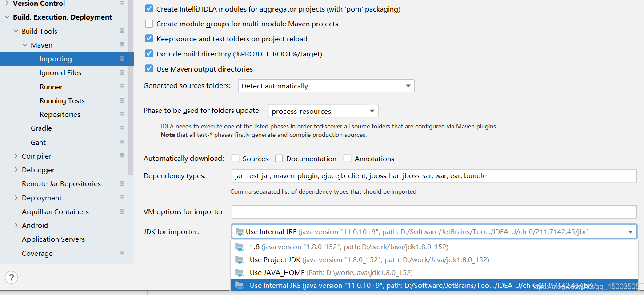Screen dimensions: 644x295
Task: Expand the Deployment tree node
Action: [x=16, y=198]
